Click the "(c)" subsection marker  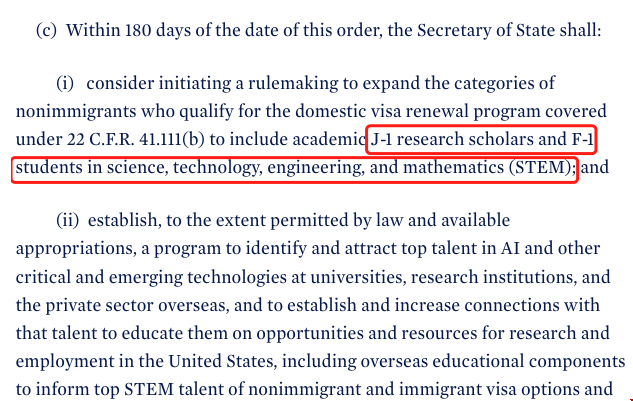tap(47, 30)
